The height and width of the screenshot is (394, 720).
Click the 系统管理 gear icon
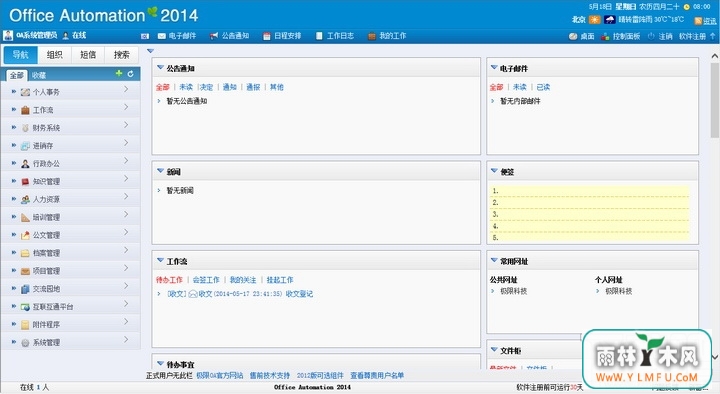click(x=25, y=343)
